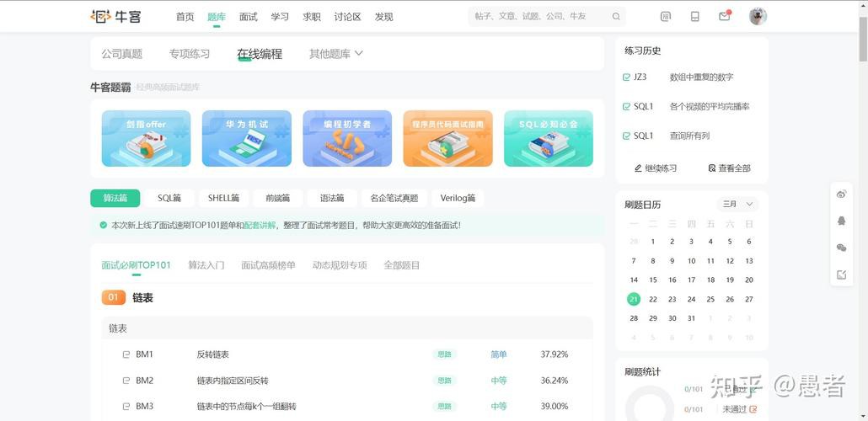Open problem 反转链表
Image resolution: width=868 pixels, height=421 pixels.
tap(213, 354)
